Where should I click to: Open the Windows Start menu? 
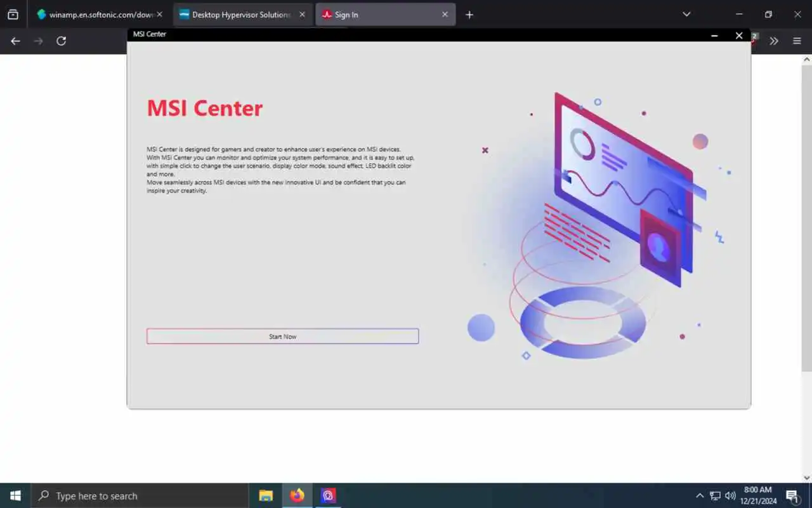(x=15, y=495)
